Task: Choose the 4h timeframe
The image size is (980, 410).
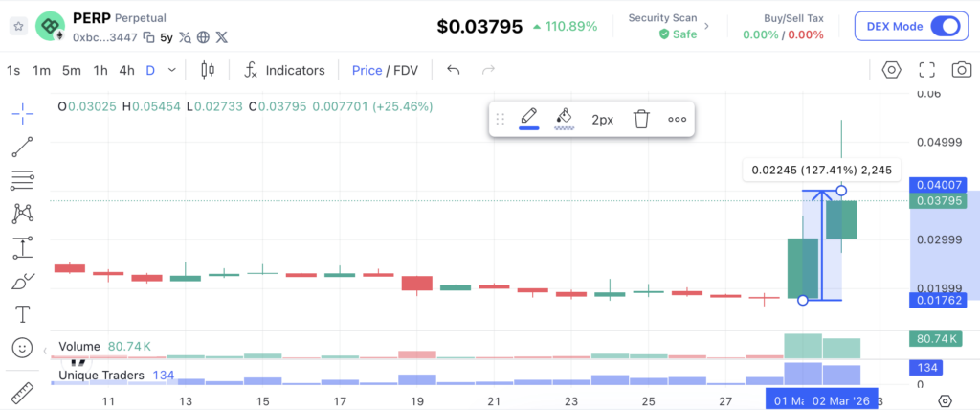Action: [127, 71]
